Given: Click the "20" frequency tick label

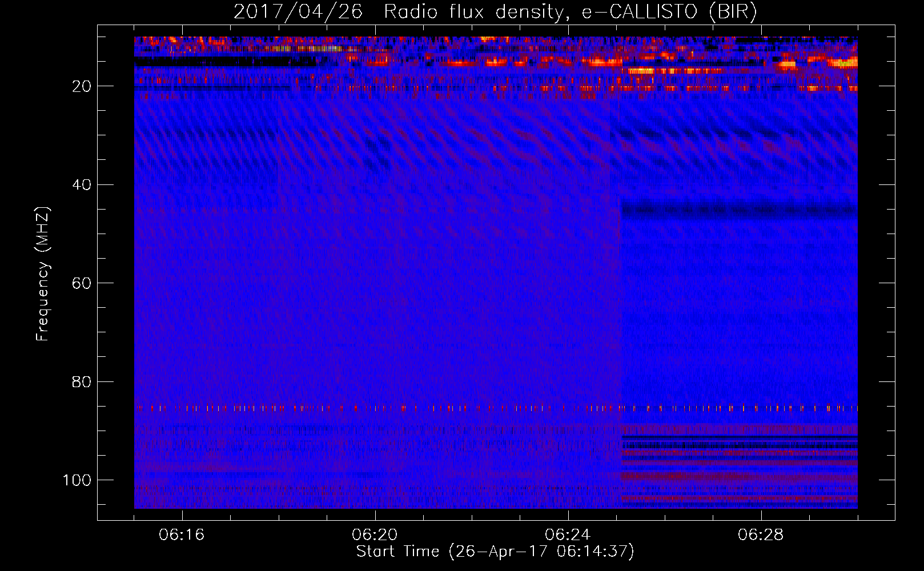Looking at the screenshot, I should (x=82, y=86).
